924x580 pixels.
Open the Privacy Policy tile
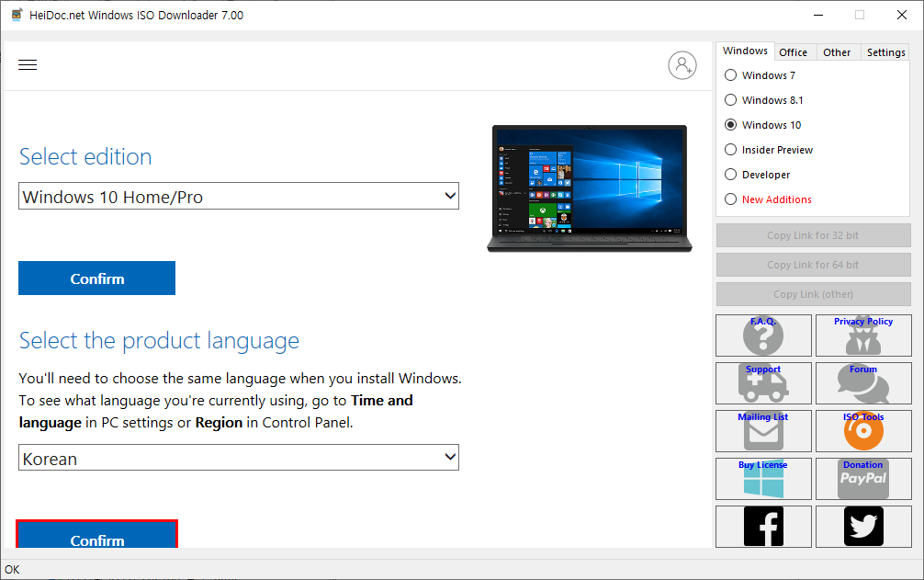pyautogui.click(x=863, y=335)
